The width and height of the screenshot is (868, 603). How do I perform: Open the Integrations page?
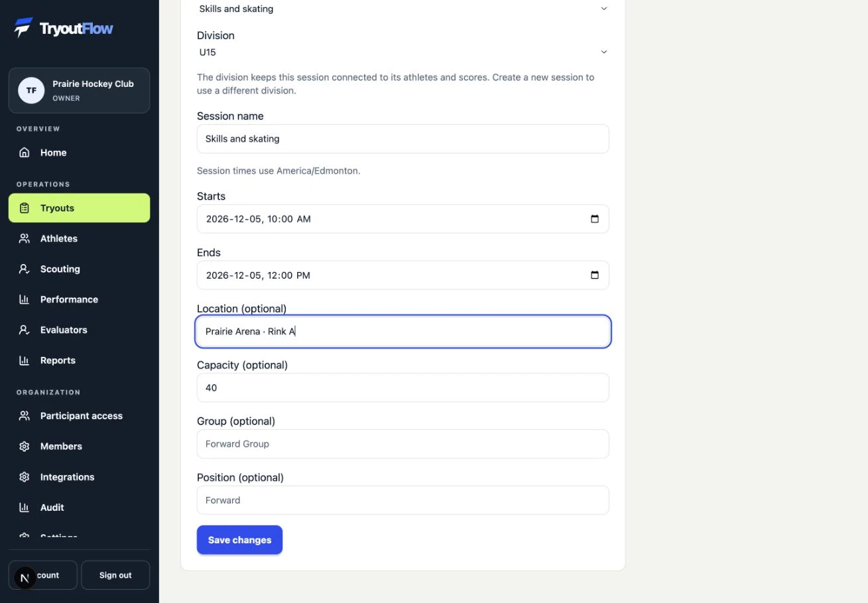coord(79,477)
